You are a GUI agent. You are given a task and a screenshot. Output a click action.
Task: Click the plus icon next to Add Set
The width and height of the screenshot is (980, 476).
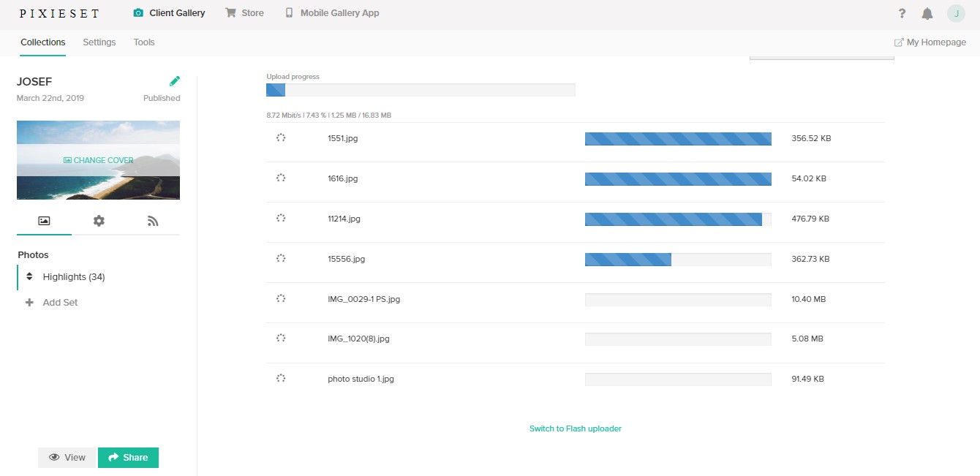pyautogui.click(x=29, y=303)
